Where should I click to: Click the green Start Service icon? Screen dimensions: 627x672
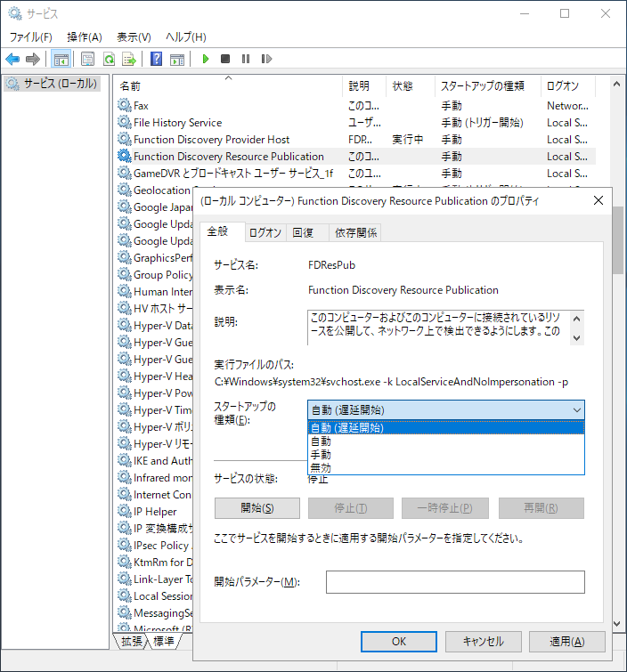[206, 59]
